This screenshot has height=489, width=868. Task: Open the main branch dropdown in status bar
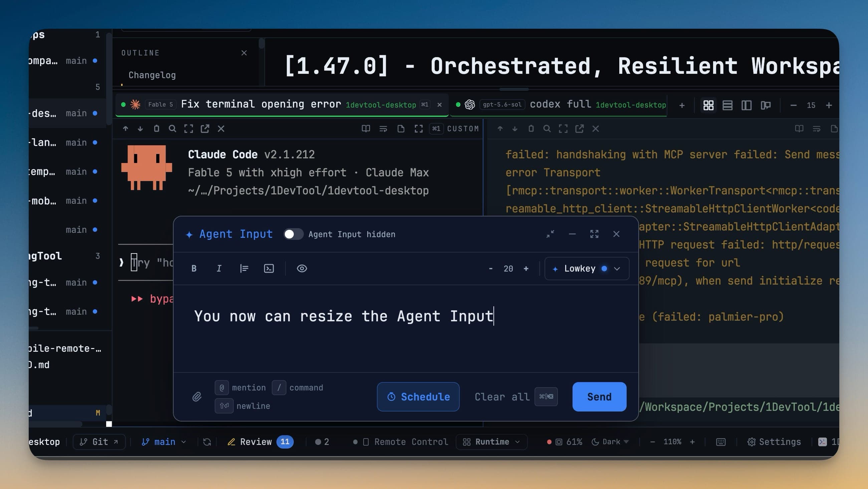164,442
